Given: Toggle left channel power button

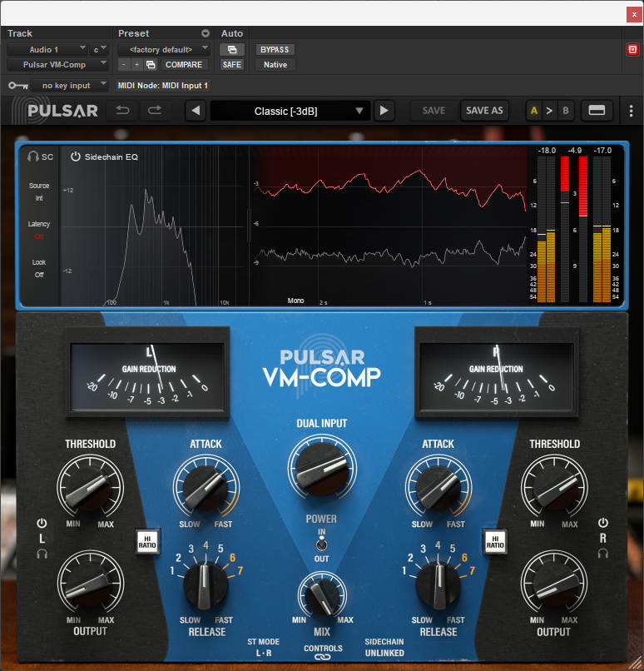Looking at the screenshot, I should [42, 523].
